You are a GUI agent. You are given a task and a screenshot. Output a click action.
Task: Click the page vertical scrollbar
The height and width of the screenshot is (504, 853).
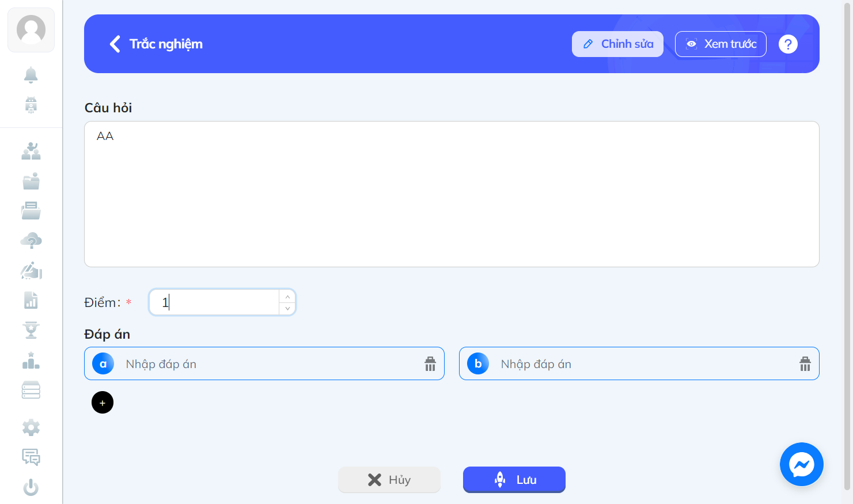pos(847,248)
